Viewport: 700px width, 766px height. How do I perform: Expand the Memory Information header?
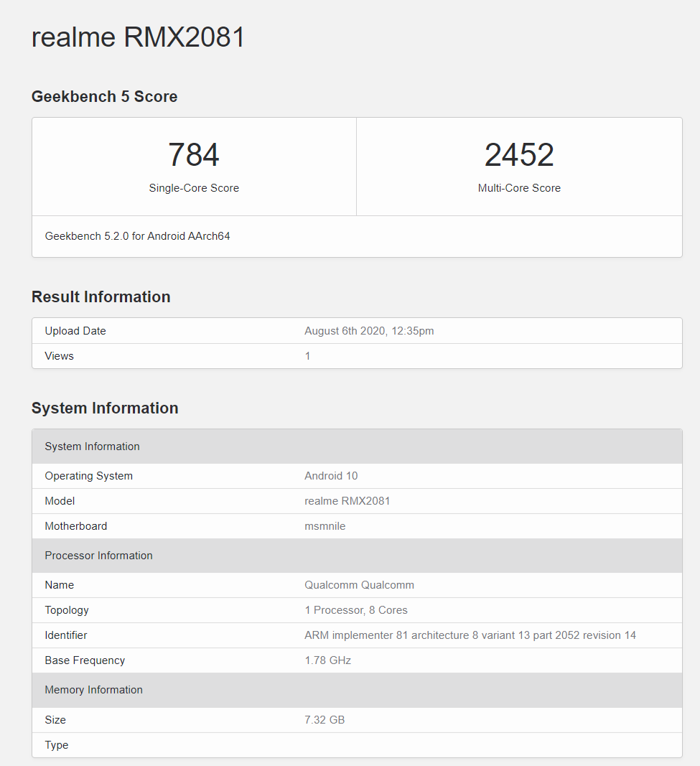coord(93,689)
